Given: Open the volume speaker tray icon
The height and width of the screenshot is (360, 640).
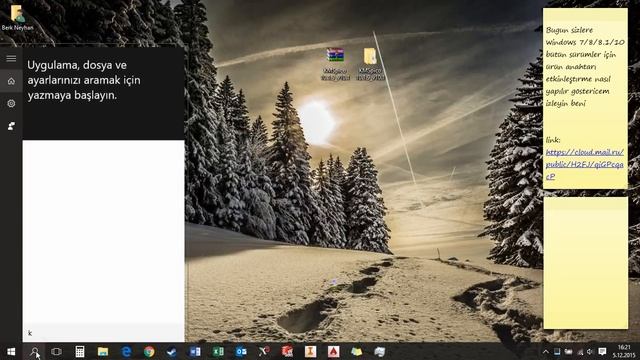Looking at the screenshot, I should pyautogui.click(x=590, y=351).
